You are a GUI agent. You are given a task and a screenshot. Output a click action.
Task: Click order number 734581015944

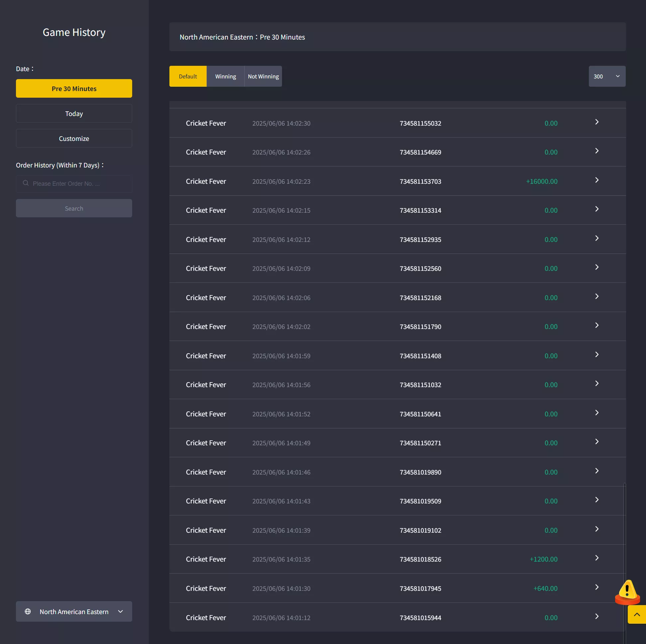pos(420,617)
